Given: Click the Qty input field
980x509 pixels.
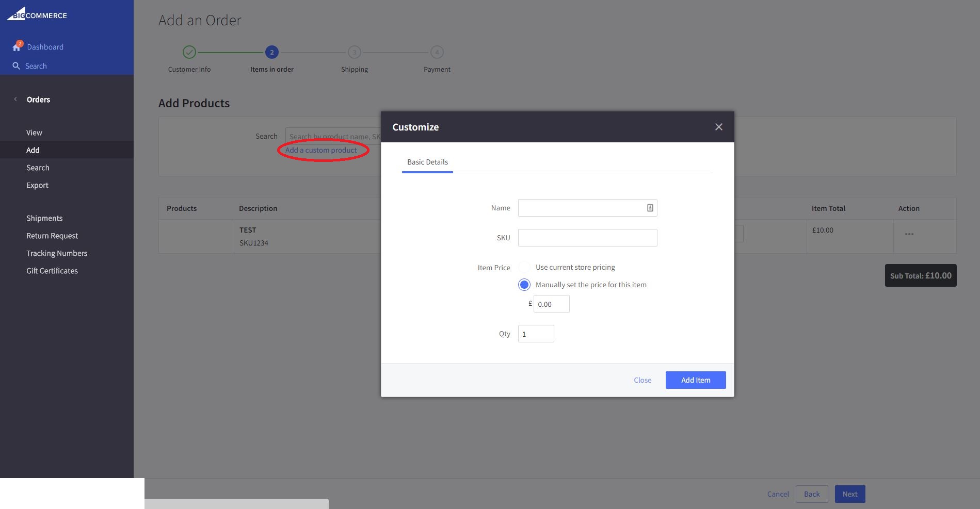Looking at the screenshot, I should coord(536,334).
